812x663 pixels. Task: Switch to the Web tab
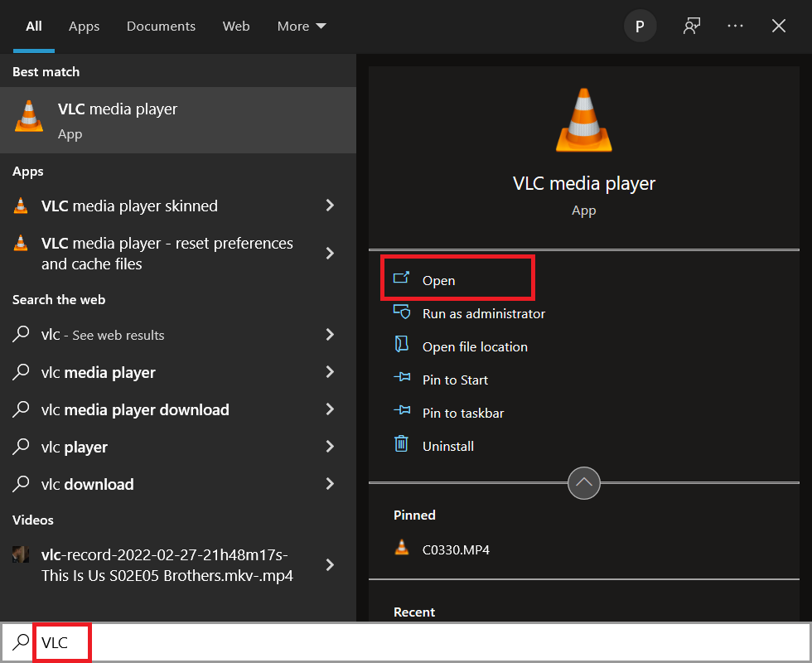(236, 26)
